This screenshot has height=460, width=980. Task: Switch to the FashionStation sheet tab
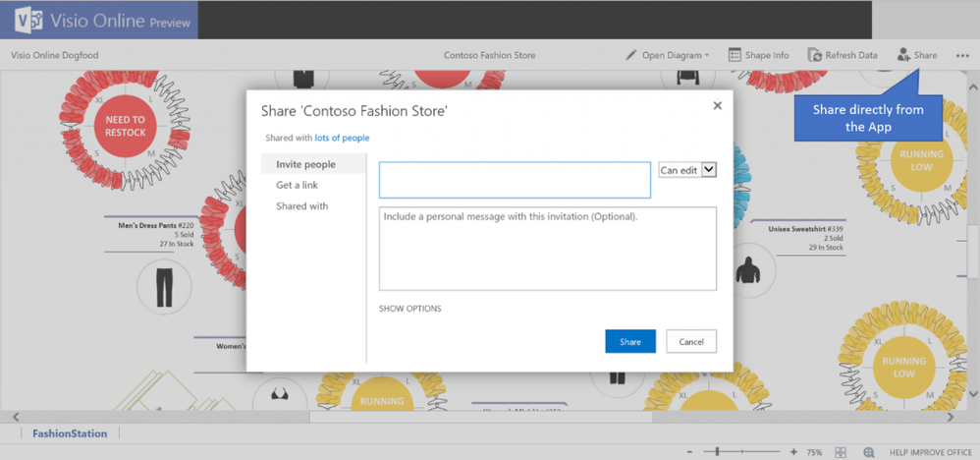pyautogui.click(x=70, y=433)
